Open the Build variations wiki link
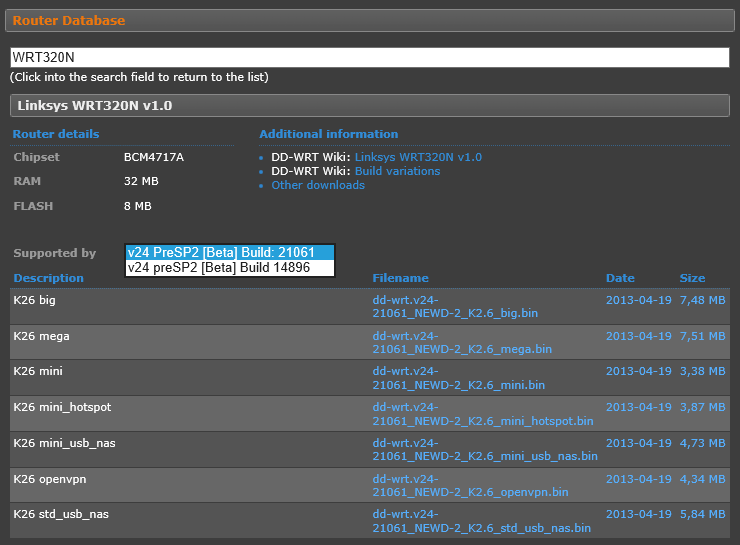 tap(397, 171)
